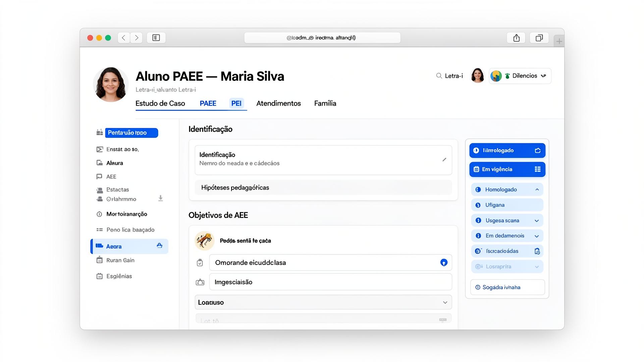The image size is (644, 362).
Task: Click the Omorande eicuddclasa input field
Action: [330, 262]
